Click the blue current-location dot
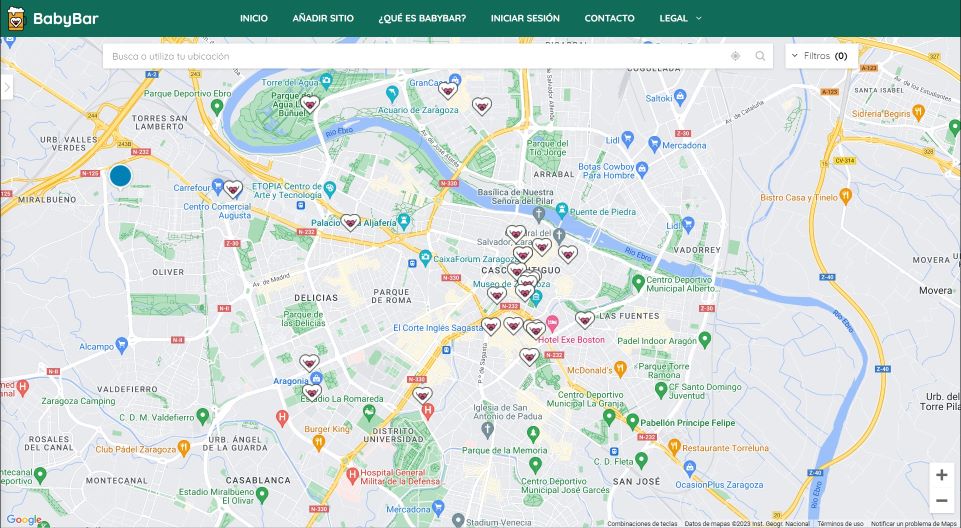This screenshot has height=528, width=961. tap(120, 176)
